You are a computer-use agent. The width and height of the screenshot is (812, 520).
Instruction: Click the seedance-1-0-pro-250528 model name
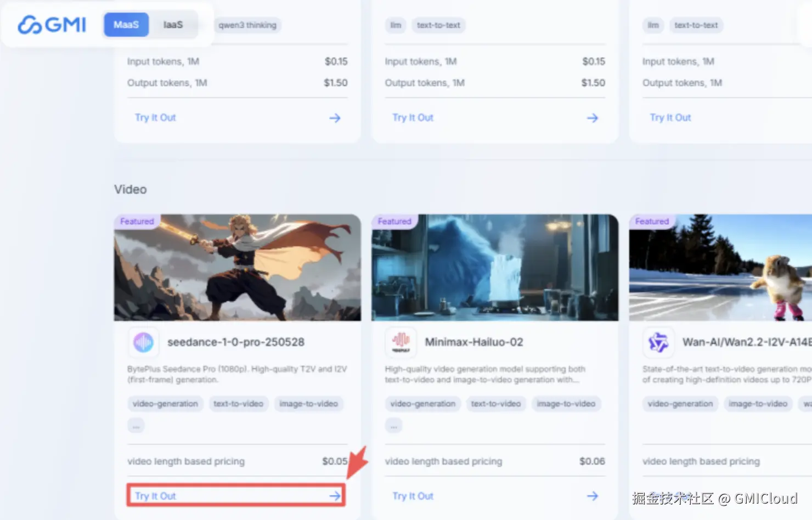236,342
